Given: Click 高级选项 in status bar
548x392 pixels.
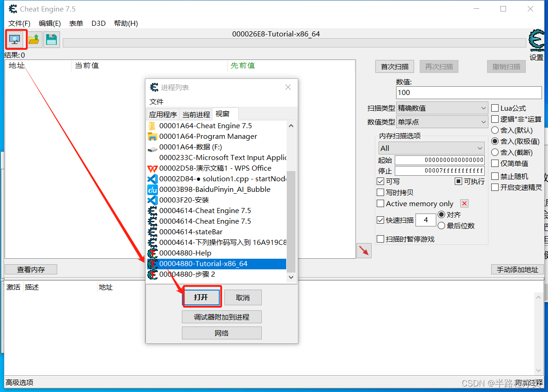Looking at the screenshot, I should click(x=19, y=383).
